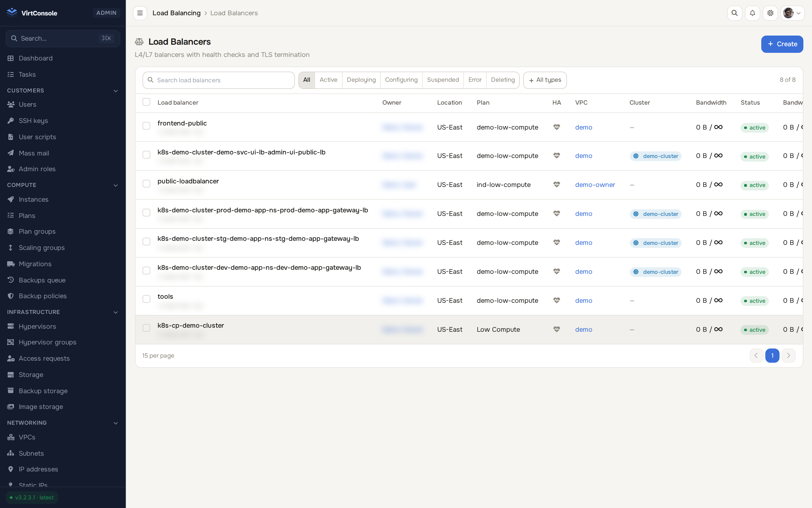Open Migrations page
The width and height of the screenshot is (812, 508).
tap(63, 264)
